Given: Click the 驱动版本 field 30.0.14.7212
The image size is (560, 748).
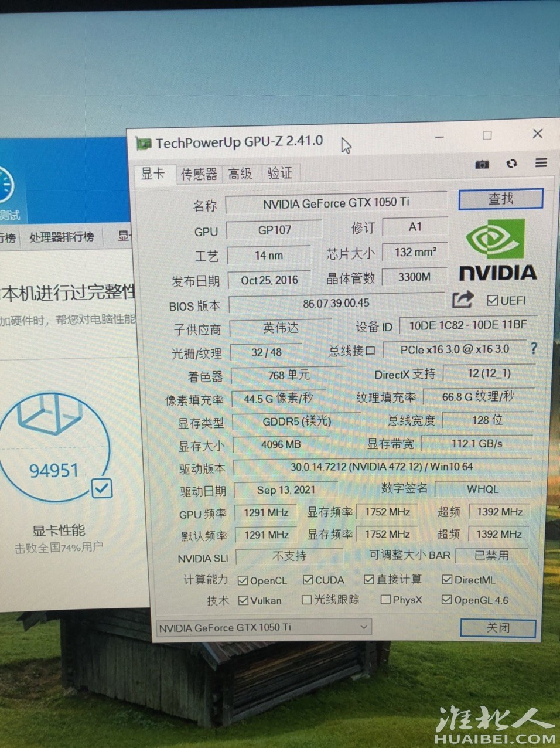Looking at the screenshot, I should pos(382,467).
